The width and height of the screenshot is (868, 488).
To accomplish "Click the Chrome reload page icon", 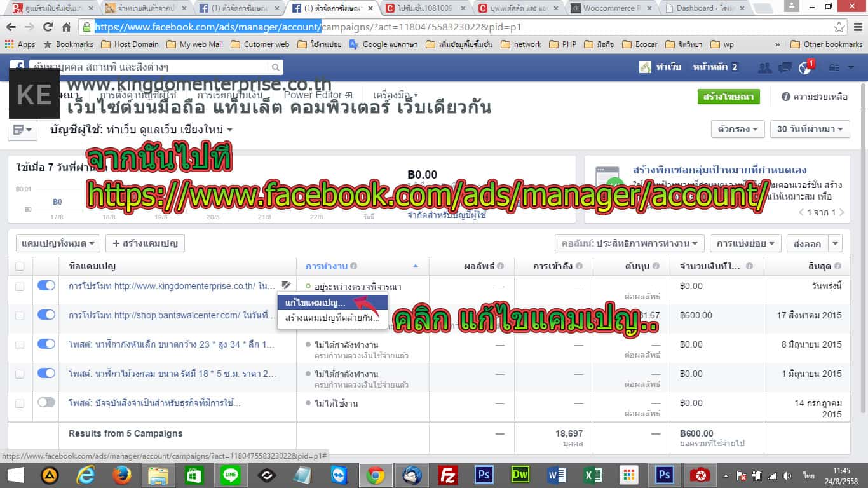I will 48,27.
